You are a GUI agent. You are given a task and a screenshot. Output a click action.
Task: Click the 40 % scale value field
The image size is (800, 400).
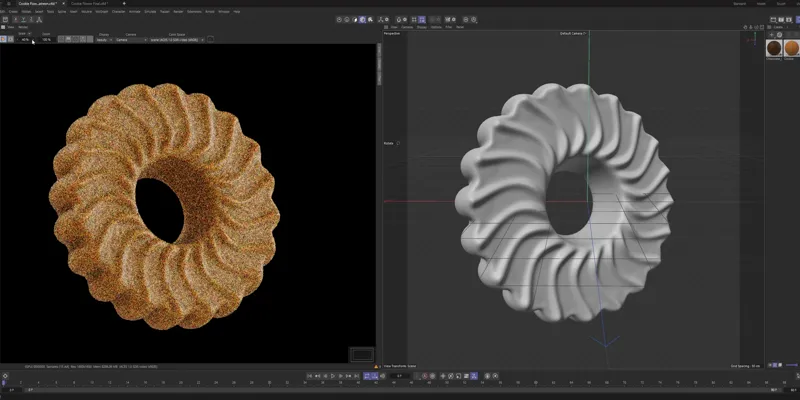click(25, 40)
